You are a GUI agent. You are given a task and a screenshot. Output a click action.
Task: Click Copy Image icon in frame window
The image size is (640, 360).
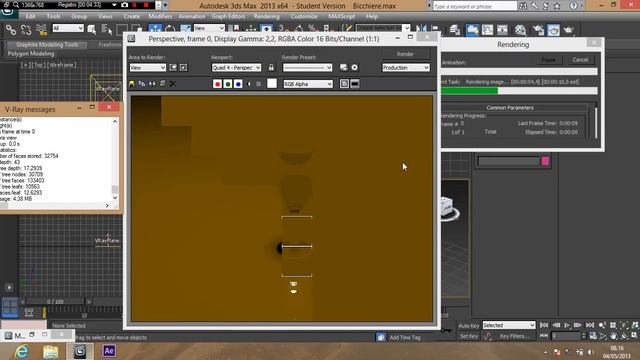142,84
